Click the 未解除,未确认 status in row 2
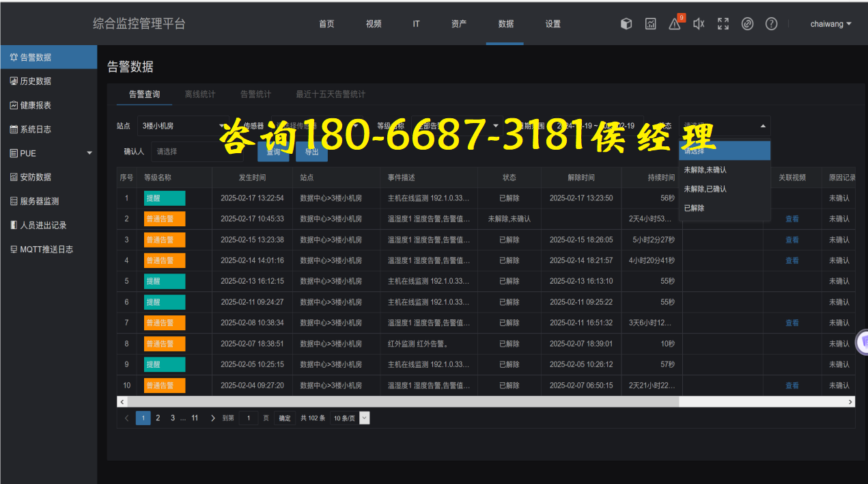The image size is (868, 484). pyautogui.click(x=509, y=219)
